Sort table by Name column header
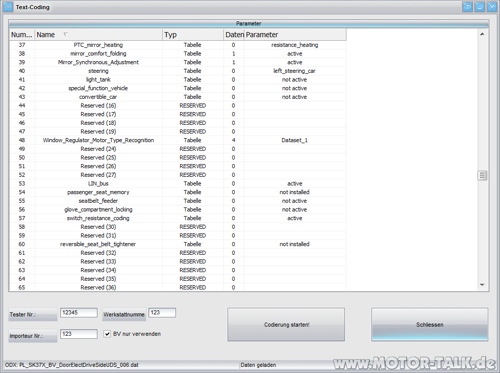 click(x=98, y=35)
